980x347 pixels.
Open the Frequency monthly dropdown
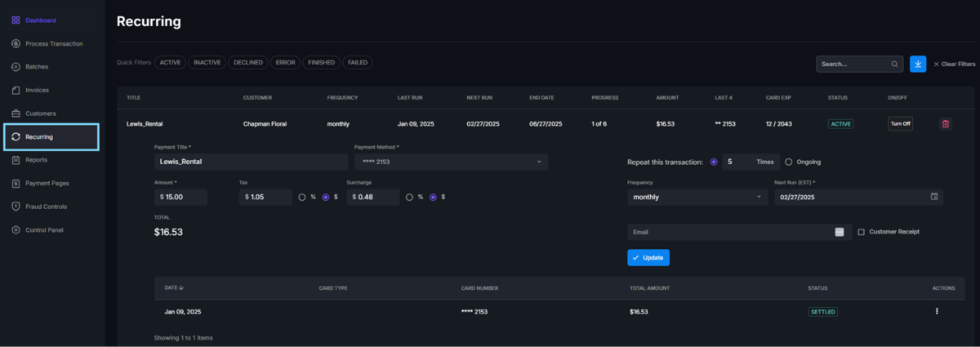[x=697, y=197]
